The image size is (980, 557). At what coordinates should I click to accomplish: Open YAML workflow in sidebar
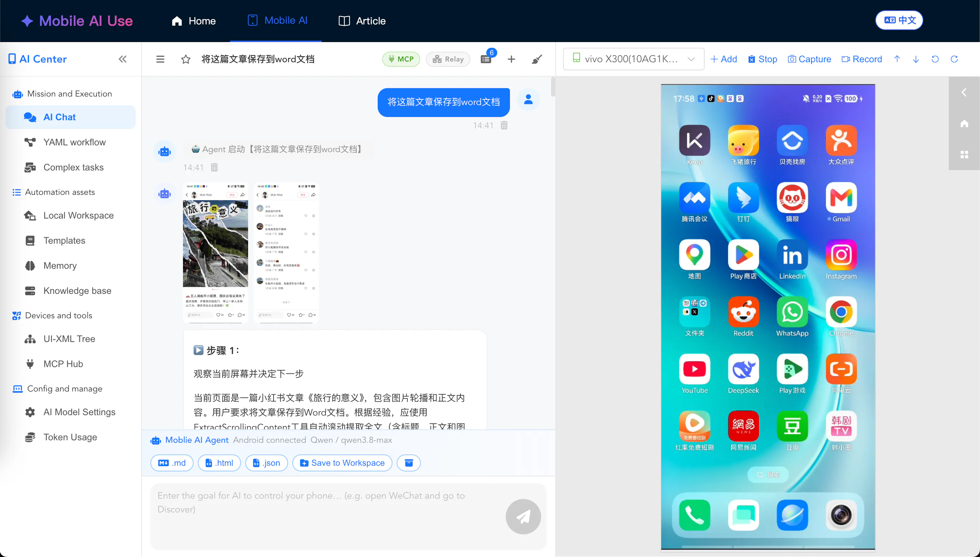[x=70, y=142]
